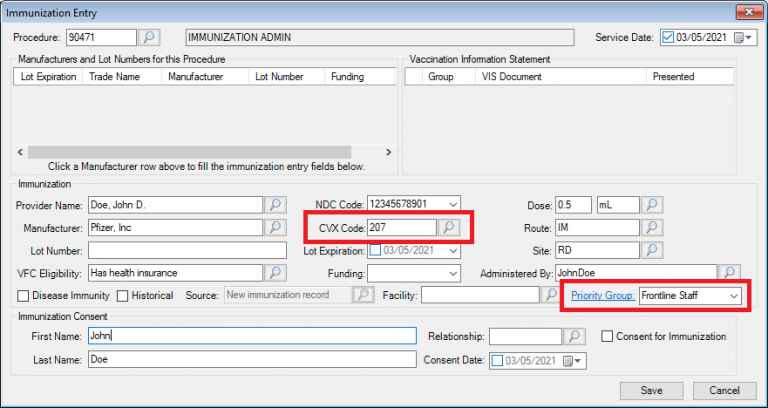
Task: Expand the Priority Group dropdown
Action: (x=734, y=296)
